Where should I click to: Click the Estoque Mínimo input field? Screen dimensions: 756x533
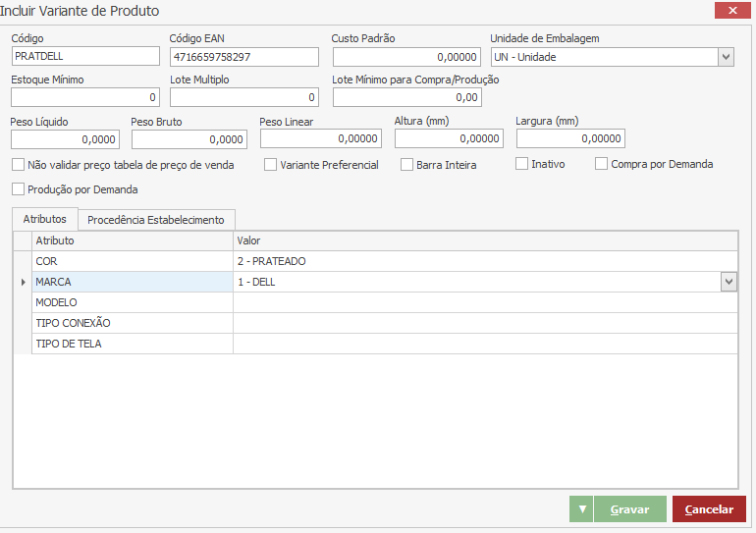click(x=85, y=97)
